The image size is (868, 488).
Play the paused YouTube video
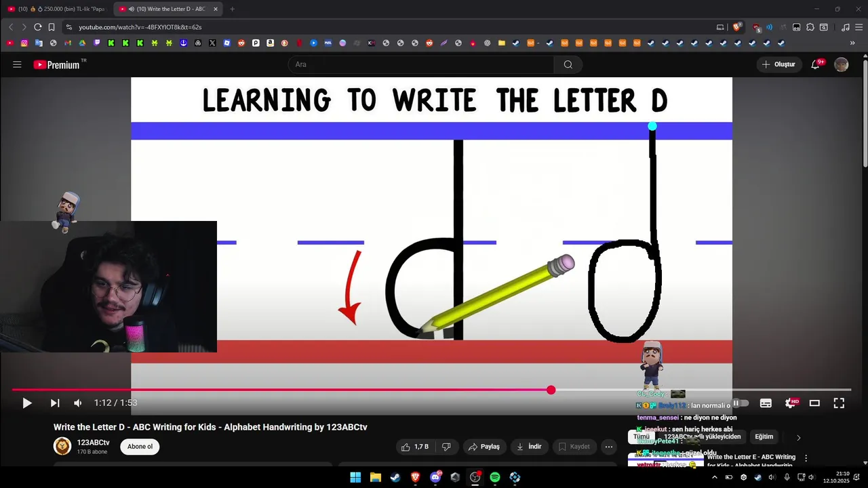point(27,403)
